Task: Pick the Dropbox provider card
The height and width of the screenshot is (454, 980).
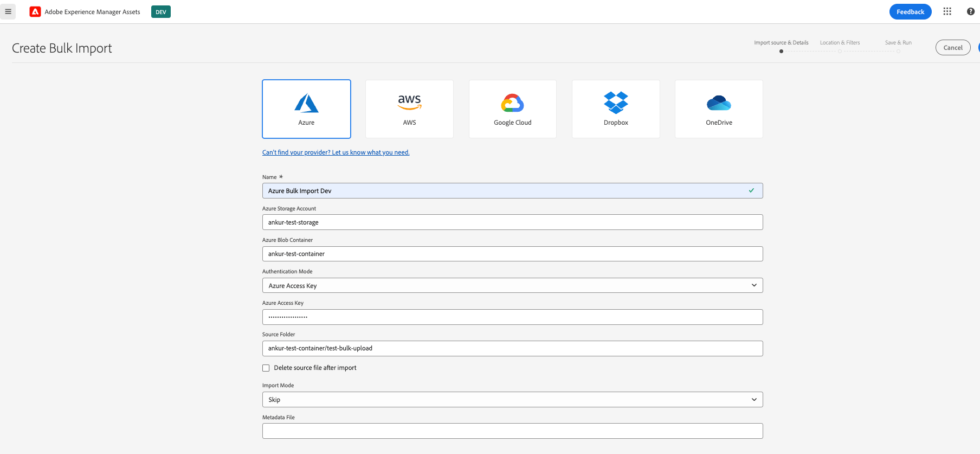Action: 616,109
